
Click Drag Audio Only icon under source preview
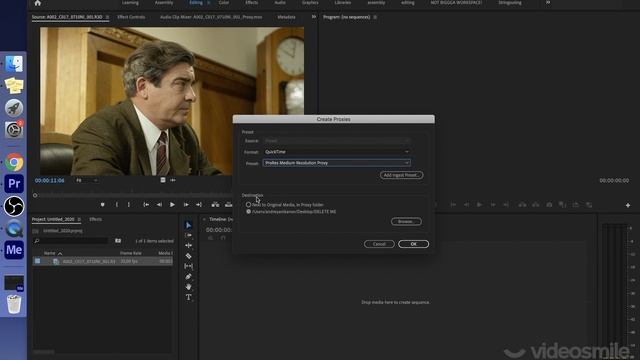[x=173, y=180]
